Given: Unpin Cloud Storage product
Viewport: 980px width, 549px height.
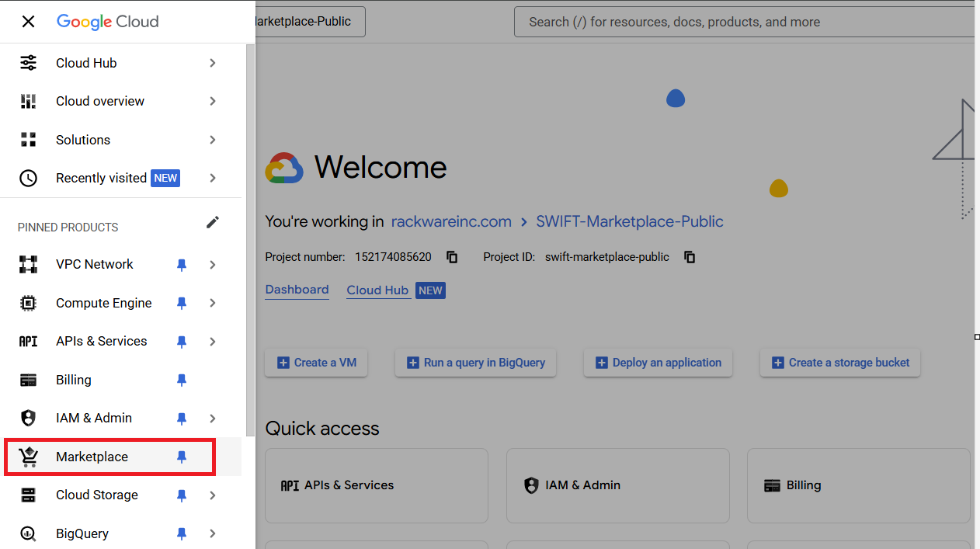Looking at the screenshot, I should pyautogui.click(x=182, y=495).
